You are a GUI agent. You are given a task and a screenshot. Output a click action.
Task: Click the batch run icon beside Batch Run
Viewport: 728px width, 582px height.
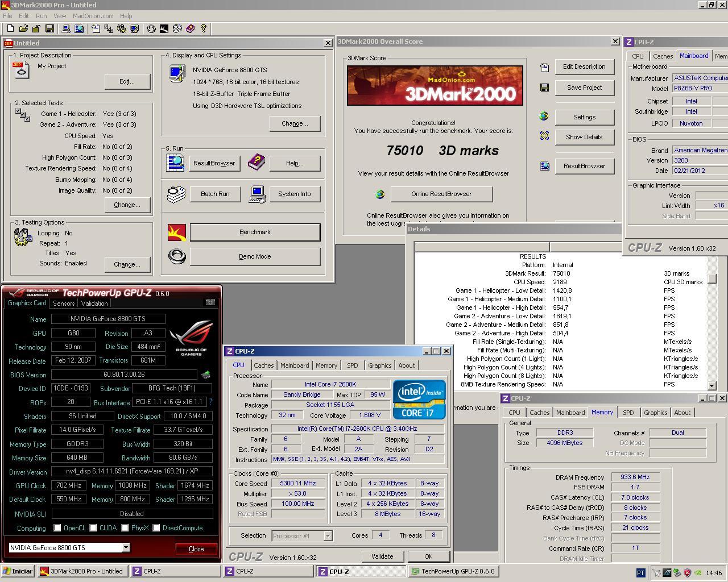(x=176, y=194)
